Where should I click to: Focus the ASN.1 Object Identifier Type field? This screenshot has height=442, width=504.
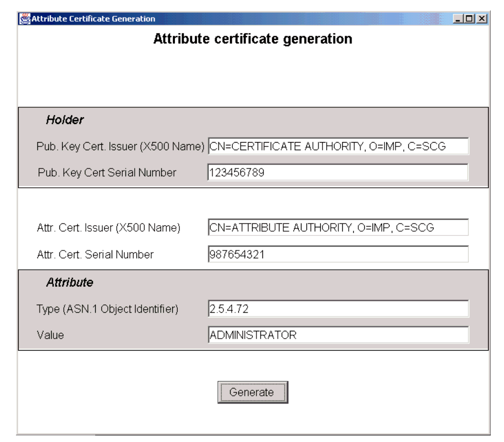pos(338,309)
